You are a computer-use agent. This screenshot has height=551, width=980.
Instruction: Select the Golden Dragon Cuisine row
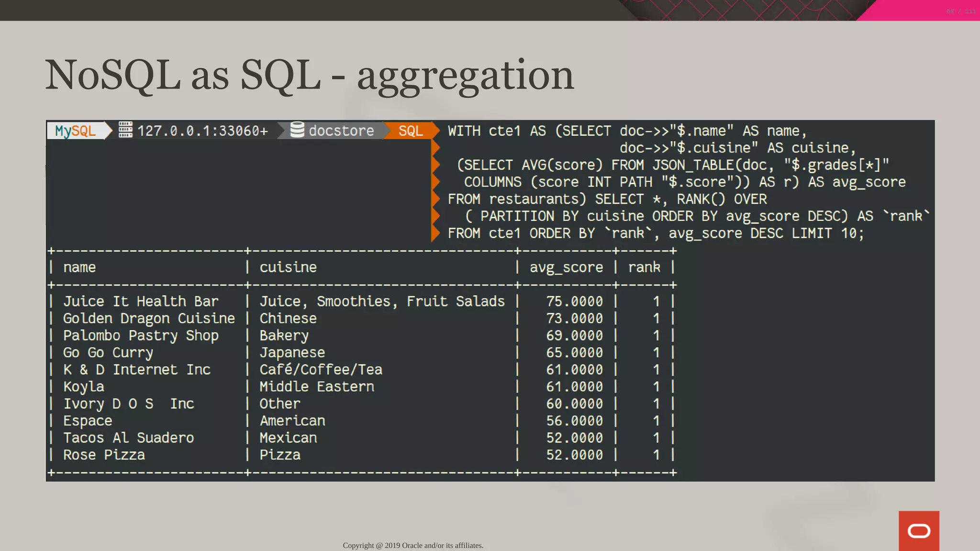pyautogui.click(x=149, y=319)
